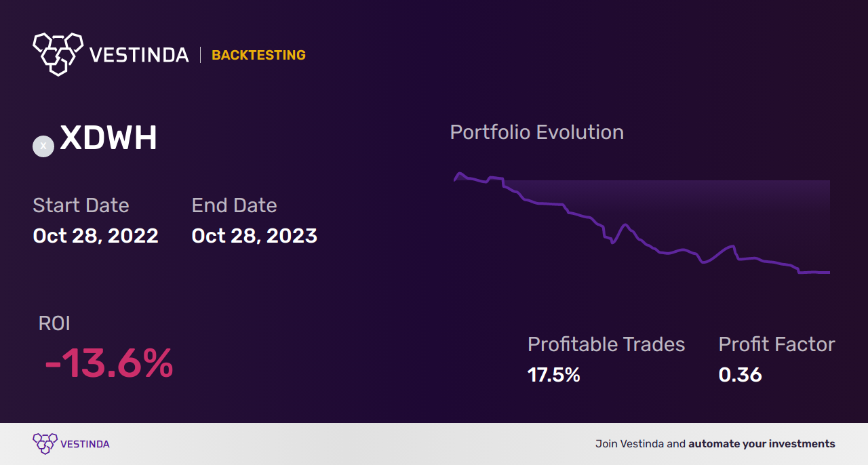
Task: Click the 0.36 profit factor value
Action: point(740,375)
